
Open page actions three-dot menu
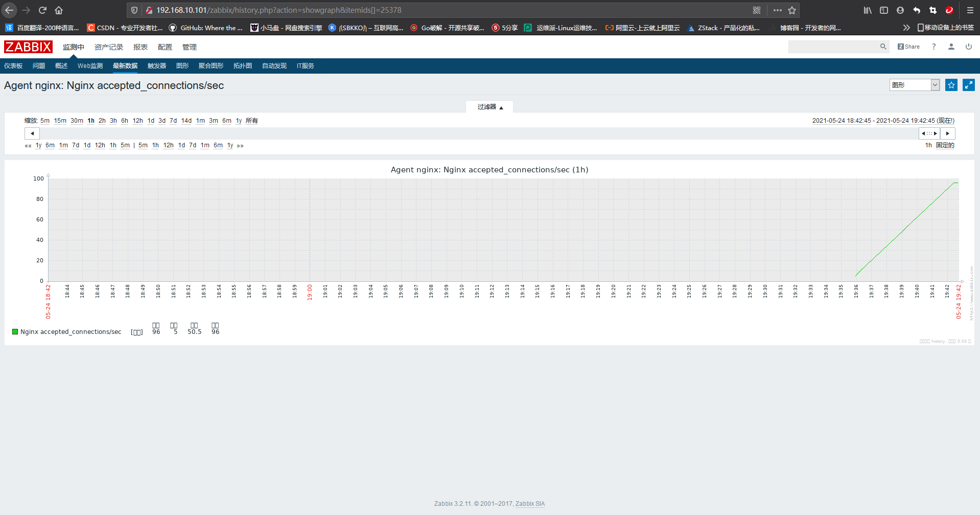tap(778, 10)
